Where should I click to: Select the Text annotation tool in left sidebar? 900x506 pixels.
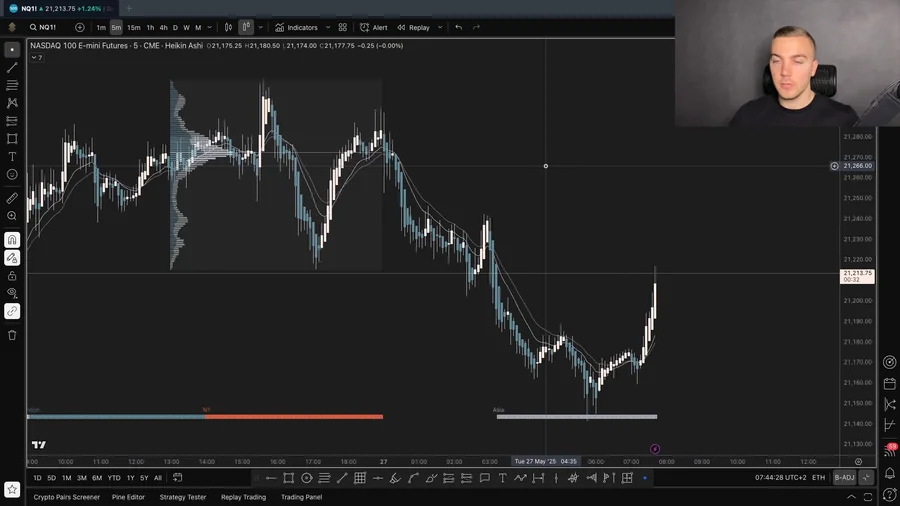pyautogui.click(x=12, y=157)
